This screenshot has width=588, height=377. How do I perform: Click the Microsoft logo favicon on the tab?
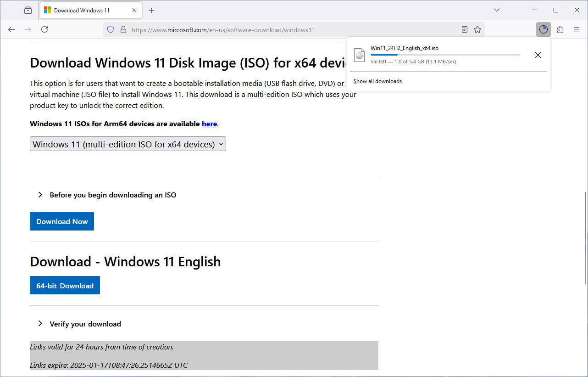(x=47, y=10)
